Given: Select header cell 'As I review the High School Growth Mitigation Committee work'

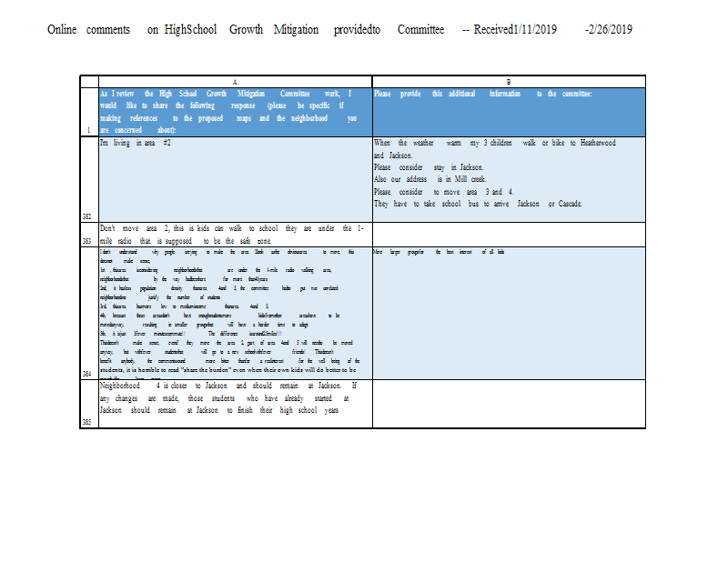Looking at the screenshot, I should pyautogui.click(x=236, y=112).
